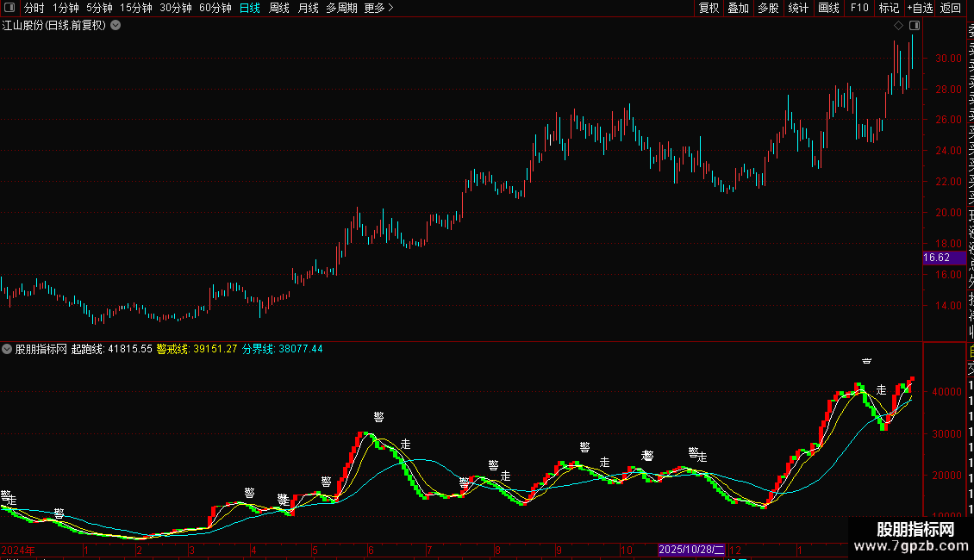Click the 返回 back button
This screenshot has width=974, height=560.
(x=951, y=8)
